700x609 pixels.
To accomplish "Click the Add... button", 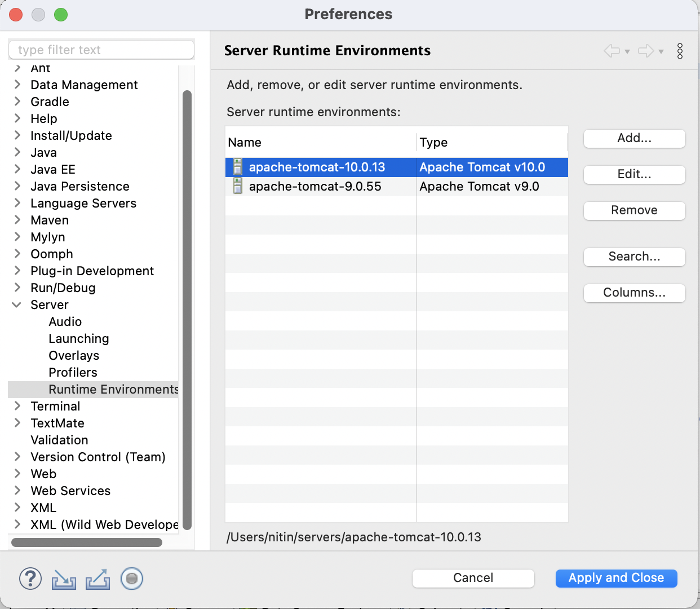I will [x=635, y=138].
